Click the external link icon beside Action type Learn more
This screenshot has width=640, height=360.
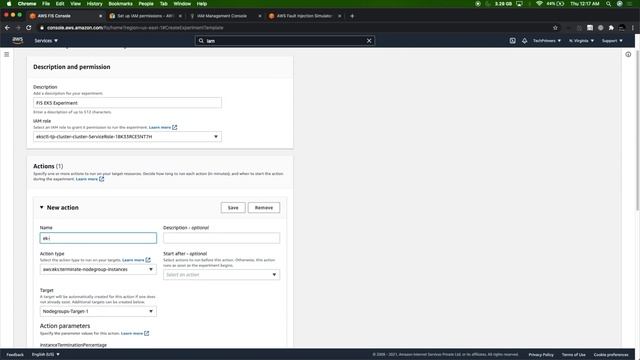pyautogui.click(x=148, y=260)
